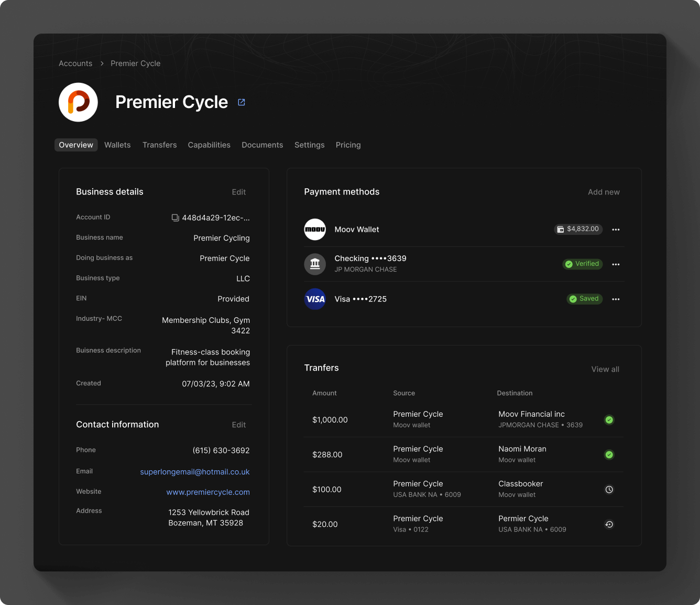Click the completed status icon on $1,000.00 transfer
This screenshot has width=700, height=605.
coord(609,420)
